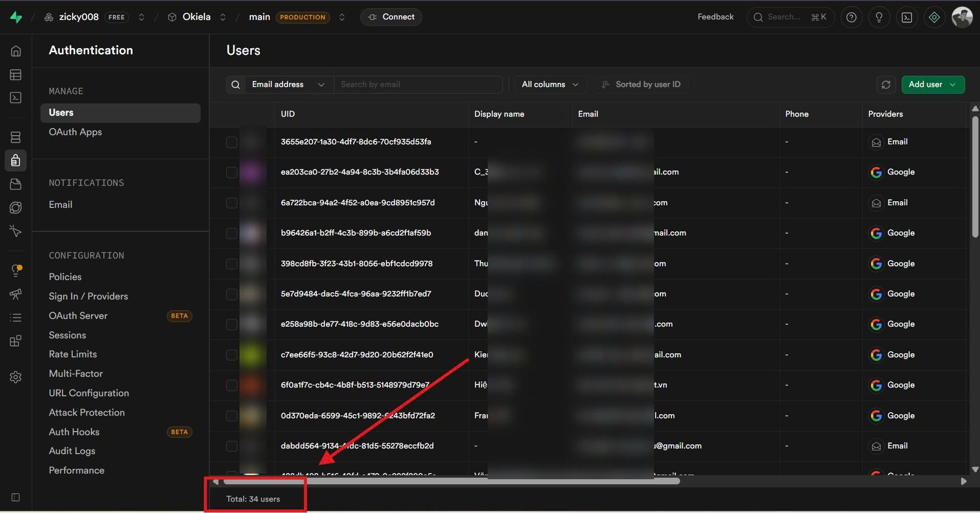Viewport: 980px width, 513px height.
Task: Open Sign In / Providers settings
Action: pyautogui.click(x=88, y=296)
